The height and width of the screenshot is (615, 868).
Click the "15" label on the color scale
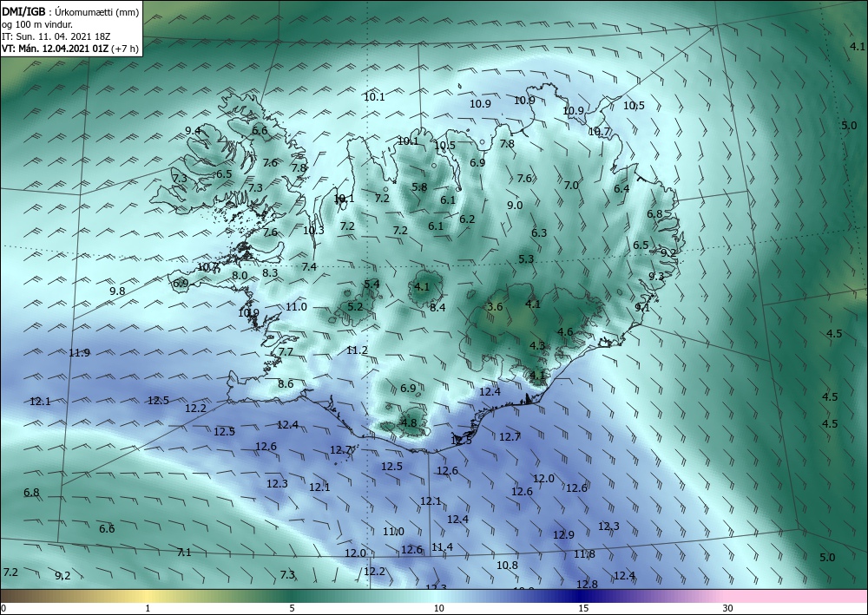(x=583, y=608)
